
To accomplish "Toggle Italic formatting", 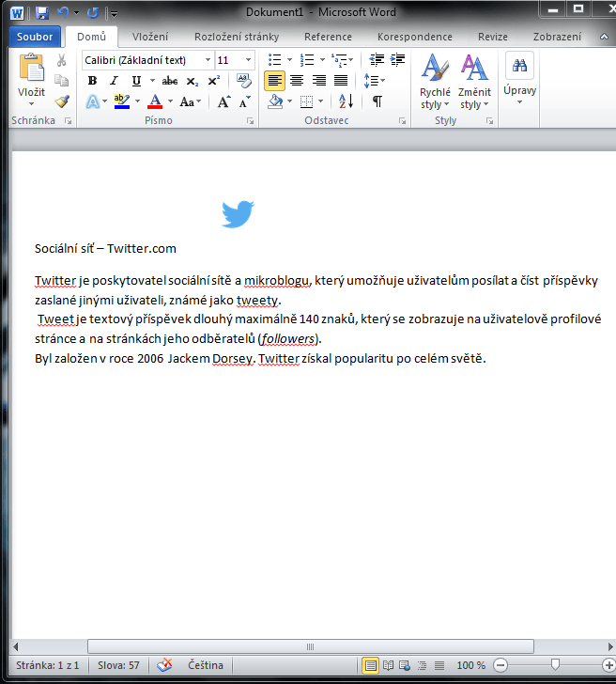I will (x=115, y=81).
